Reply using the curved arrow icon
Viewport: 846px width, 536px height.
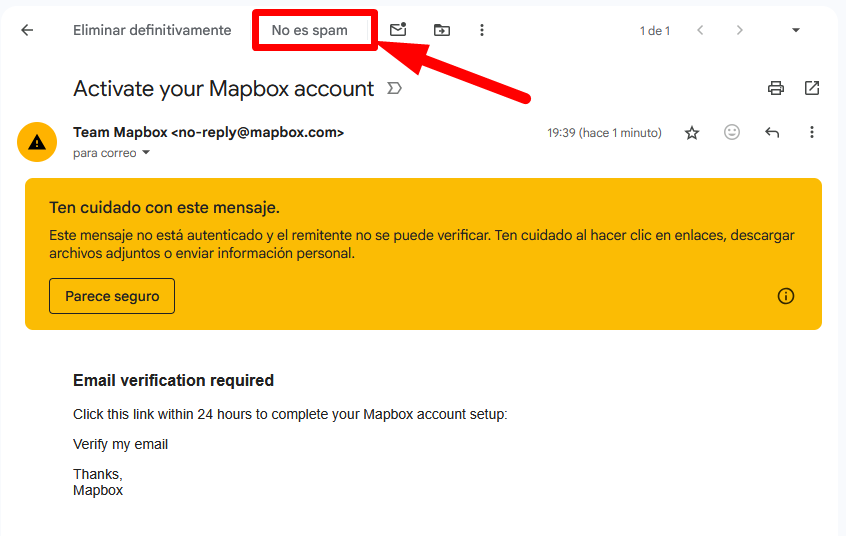click(x=772, y=132)
